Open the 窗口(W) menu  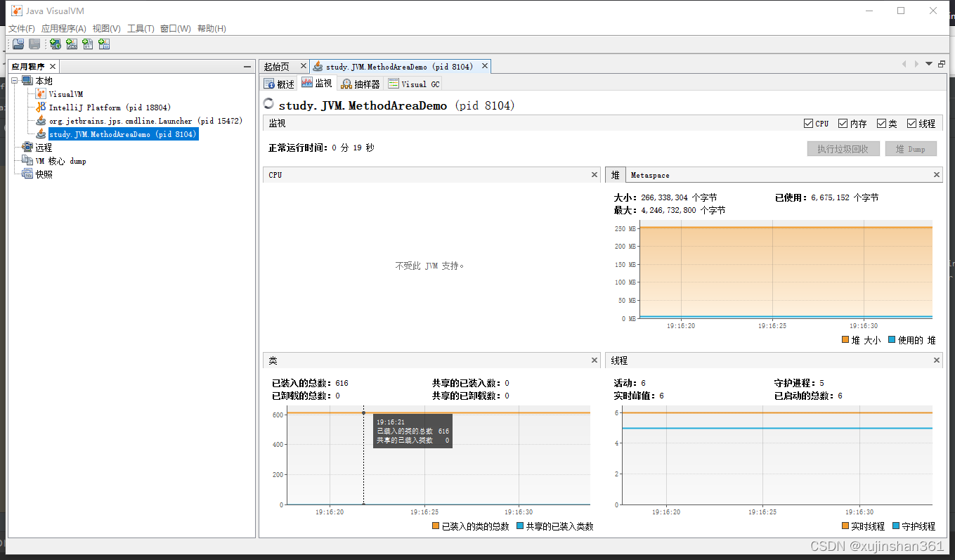[176, 29]
